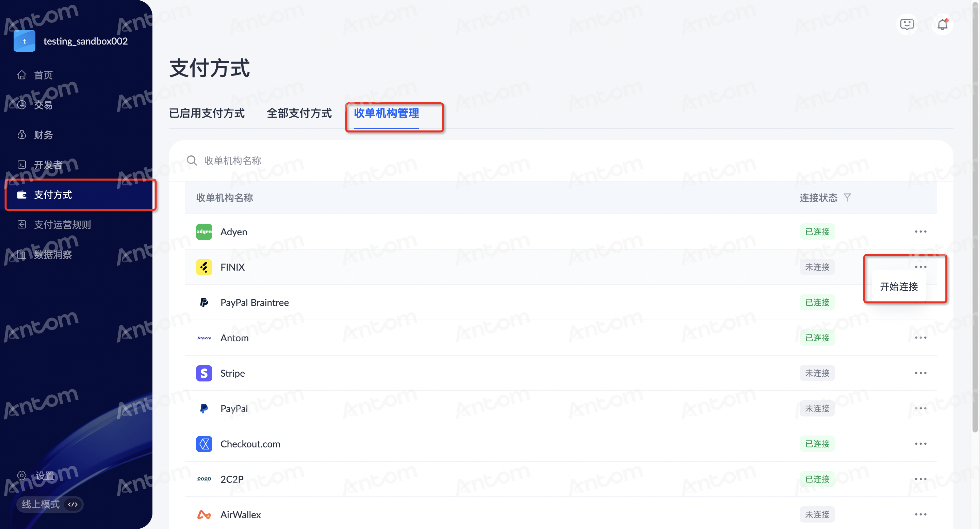Open the more options menu for PayPal

921,409
